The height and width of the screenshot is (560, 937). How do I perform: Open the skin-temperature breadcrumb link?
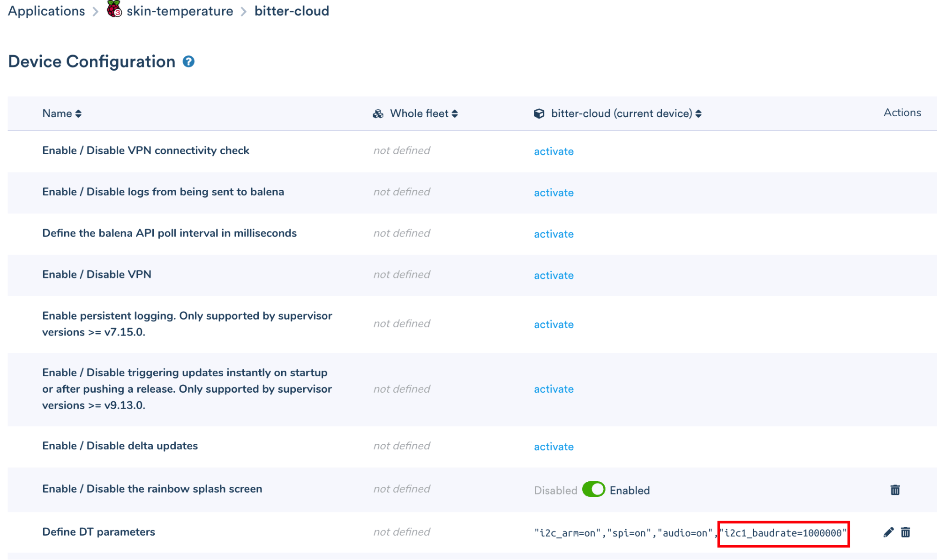[x=180, y=11]
